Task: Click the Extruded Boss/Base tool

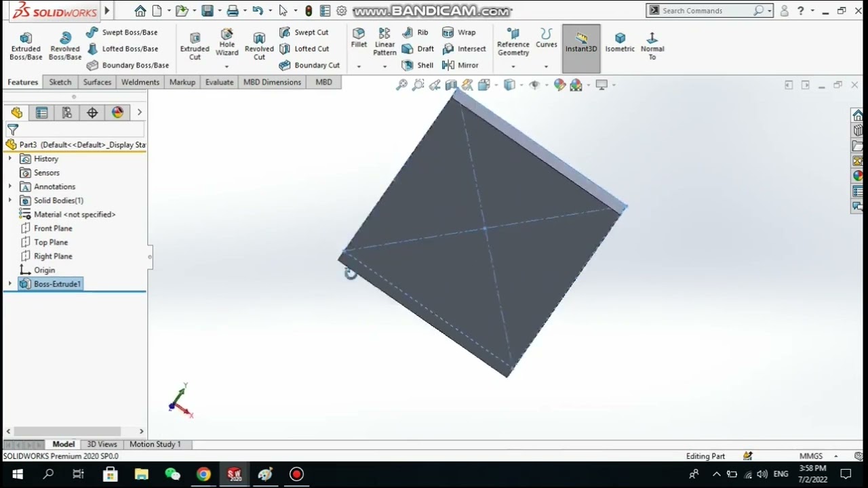Action: pos(26,46)
